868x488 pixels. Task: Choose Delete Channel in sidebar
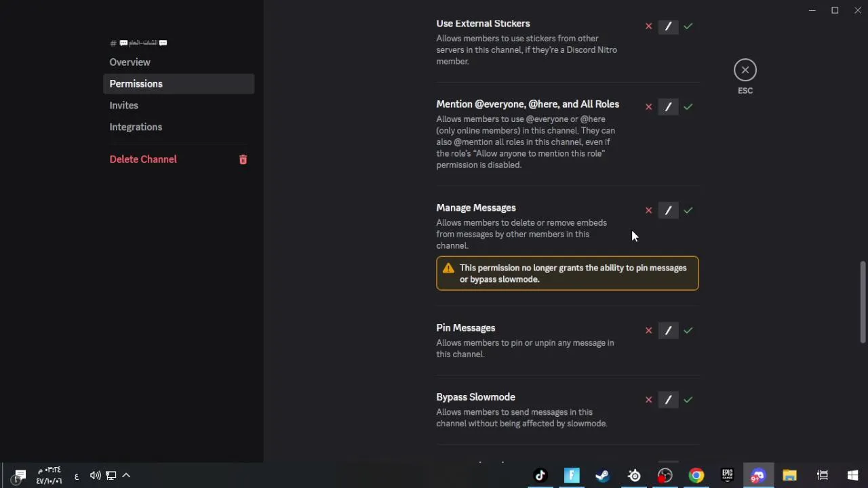178,159
